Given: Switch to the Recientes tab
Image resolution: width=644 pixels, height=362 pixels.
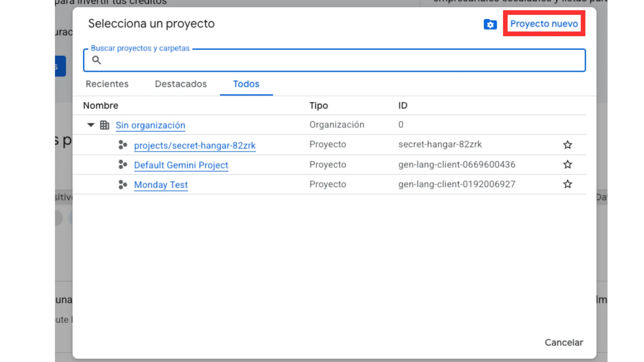Looking at the screenshot, I should tap(107, 84).
